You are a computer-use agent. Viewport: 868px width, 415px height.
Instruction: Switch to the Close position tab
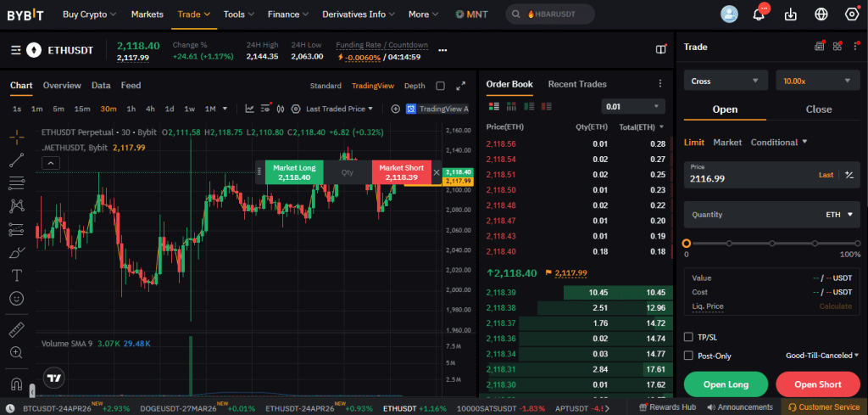click(819, 109)
